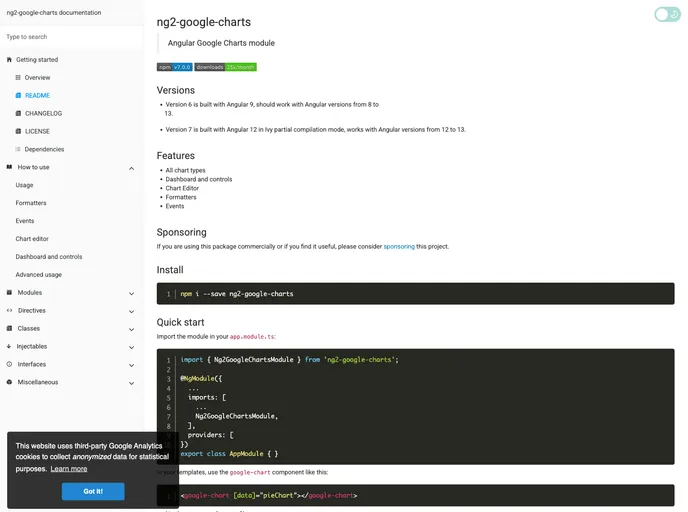Click the Versions heading
This screenshot has width=688, height=512.
click(176, 90)
